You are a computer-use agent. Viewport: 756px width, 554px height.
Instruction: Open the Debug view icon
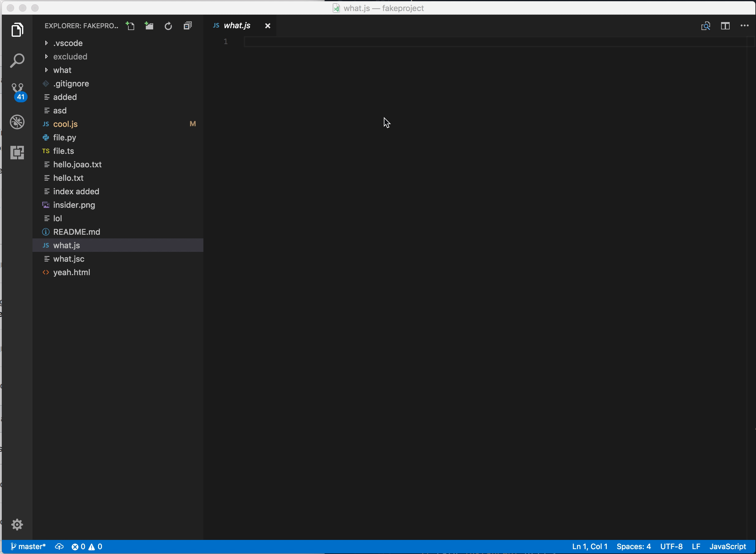point(17,122)
